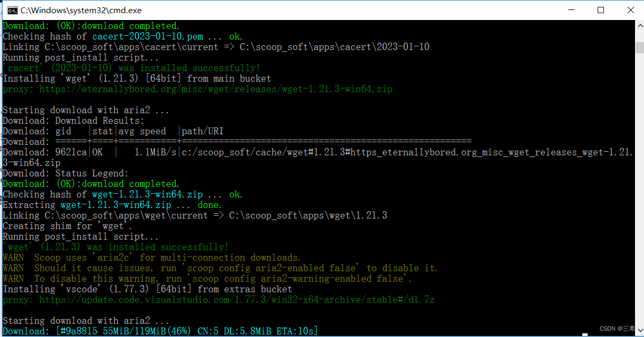
Task: Click the 'Download Results:' header text
Action: pos(100,120)
